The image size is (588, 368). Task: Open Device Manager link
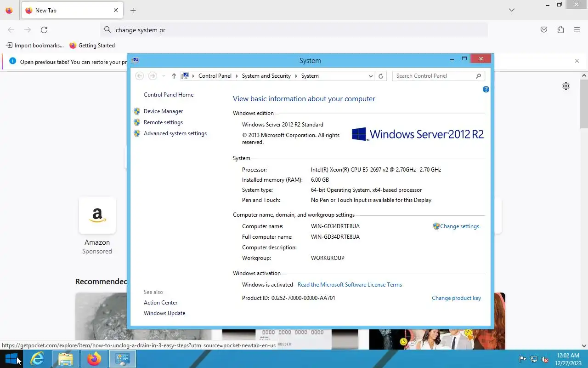click(163, 111)
